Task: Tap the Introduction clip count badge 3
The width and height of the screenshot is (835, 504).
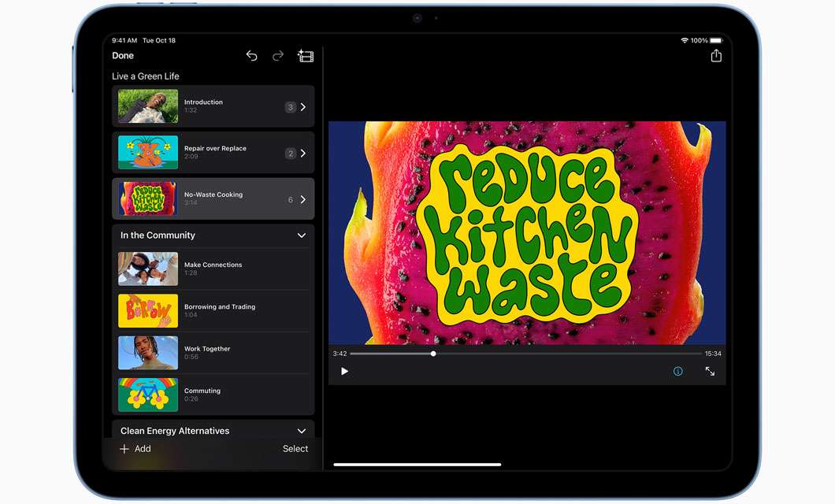Action: click(290, 107)
